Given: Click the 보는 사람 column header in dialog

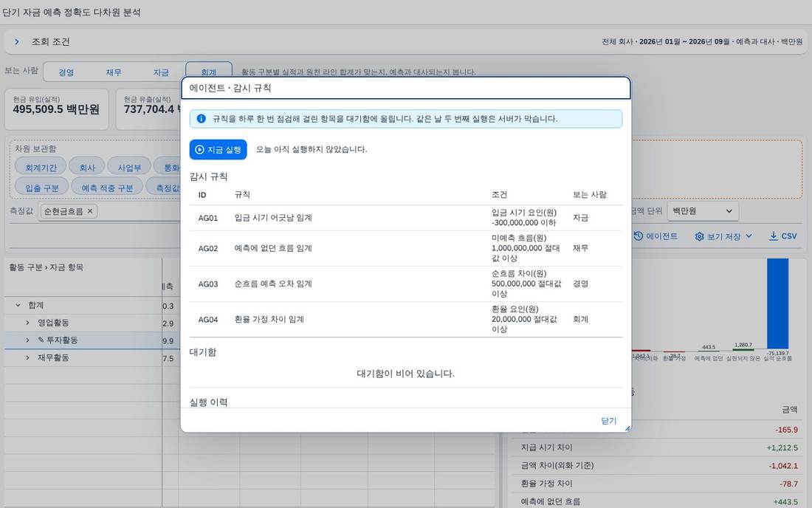Looking at the screenshot, I should click(x=589, y=195).
